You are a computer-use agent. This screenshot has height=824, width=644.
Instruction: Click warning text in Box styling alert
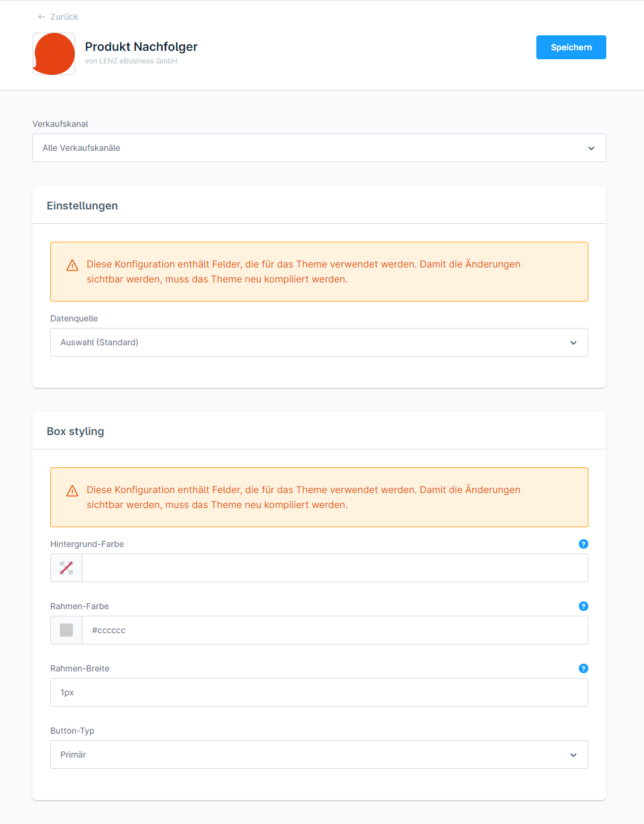pos(304,497)
